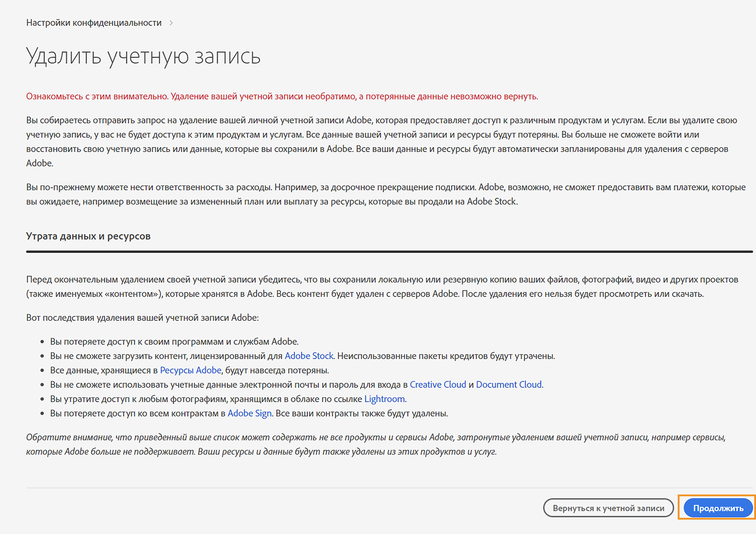This screenshot has width=756, height=534.
Task: Click the red irreversible deletion warning
Action: 282,96
